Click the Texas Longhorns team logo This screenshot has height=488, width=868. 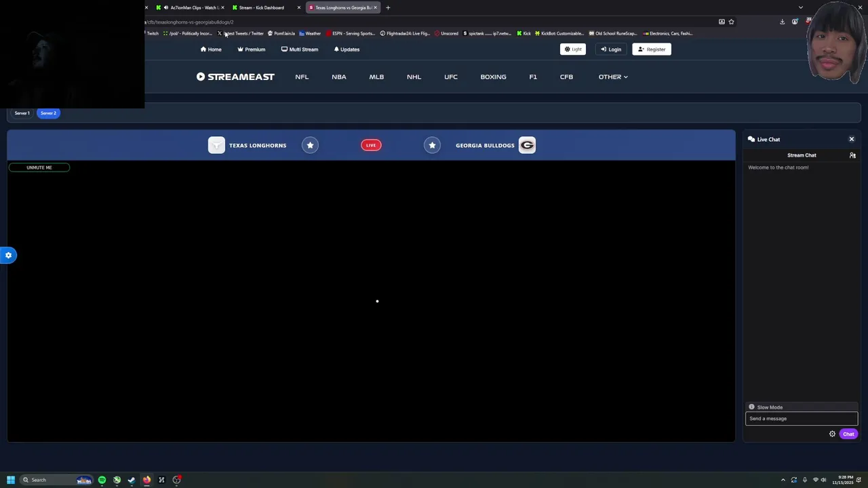point(216,145)
